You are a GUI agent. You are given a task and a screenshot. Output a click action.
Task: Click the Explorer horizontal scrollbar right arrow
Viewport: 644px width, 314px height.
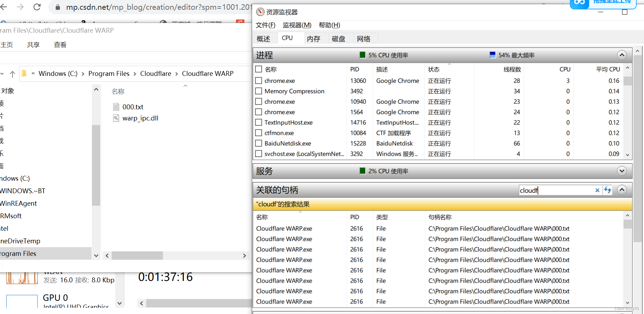[x=244, y=256]
